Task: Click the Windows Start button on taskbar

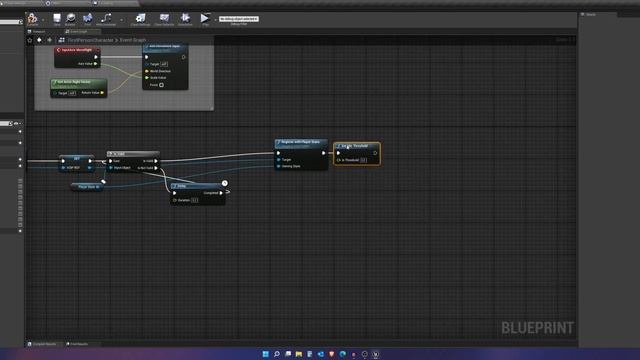Action: click(x=265, y=354)
